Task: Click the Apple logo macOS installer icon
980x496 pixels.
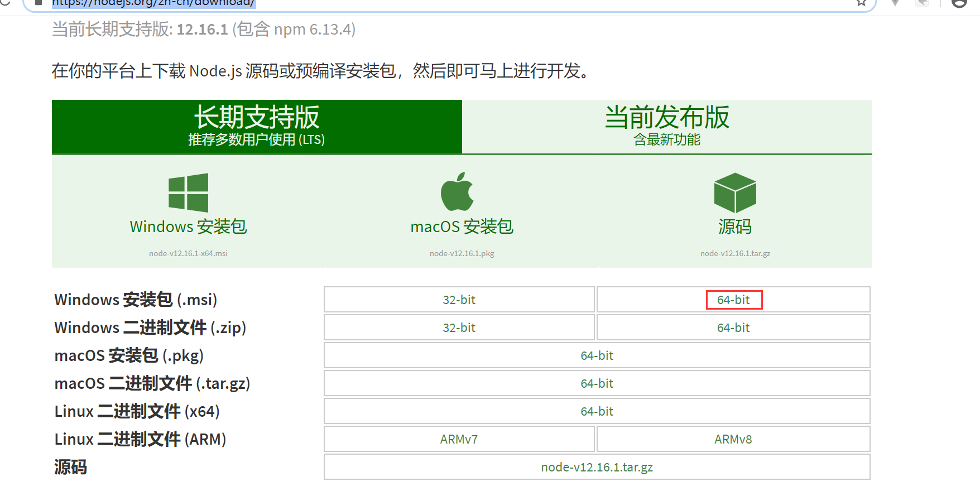Action: pos(457,191)
